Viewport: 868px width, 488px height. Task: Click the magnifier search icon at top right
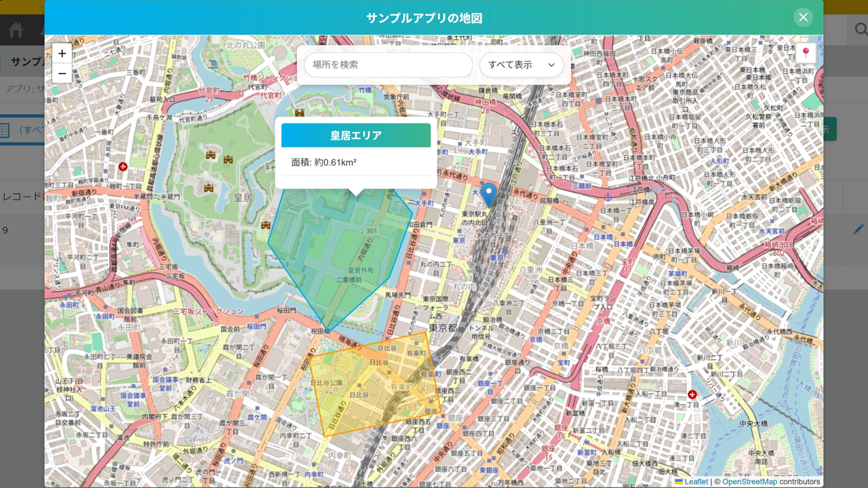(861, 30)
